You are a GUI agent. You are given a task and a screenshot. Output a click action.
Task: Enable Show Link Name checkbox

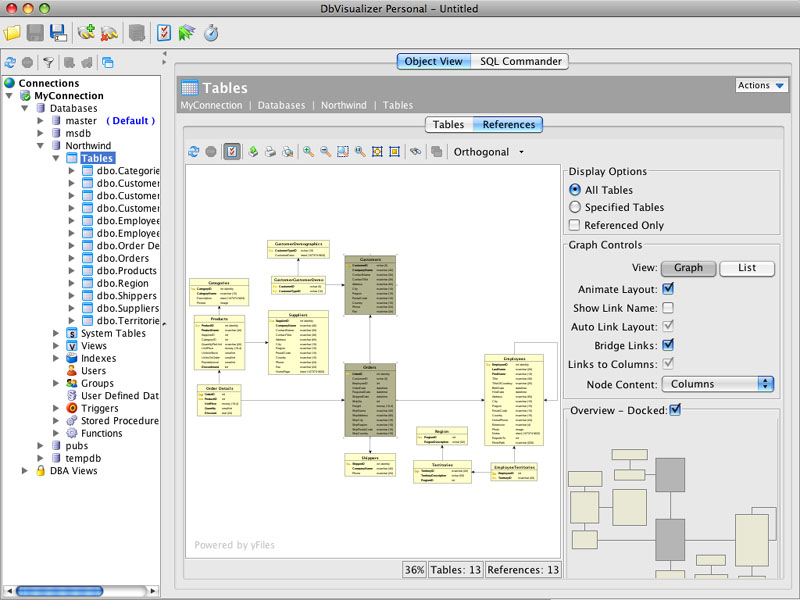click(668, 308)
